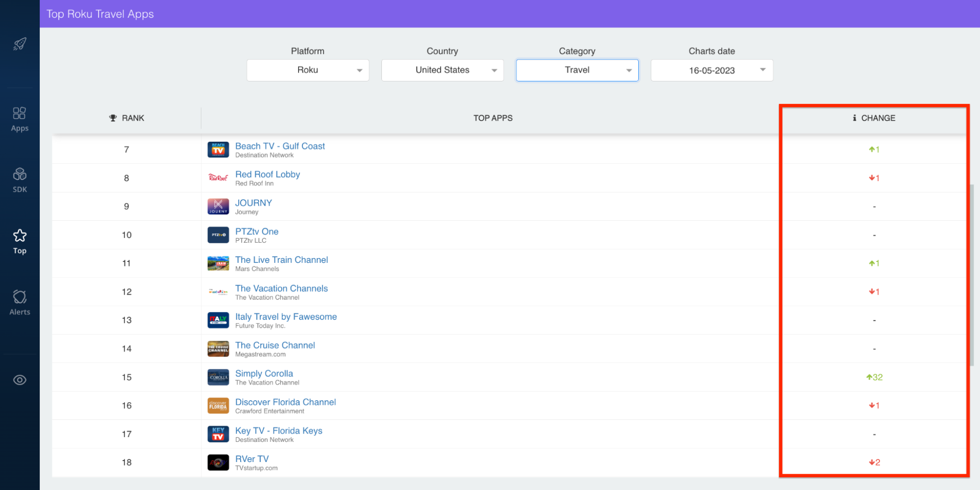980x490 pixels.
Task: Open the JOURNY app link
Action: [253, 203]
